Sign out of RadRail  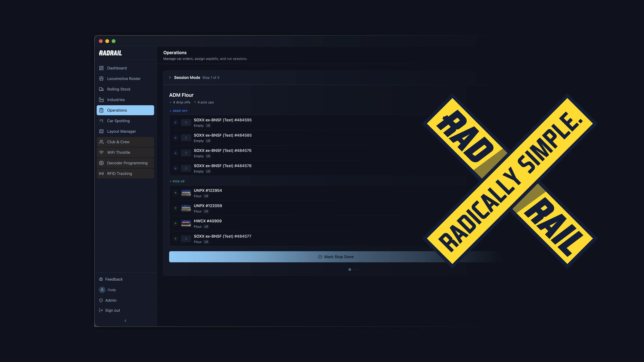point(110,310)
